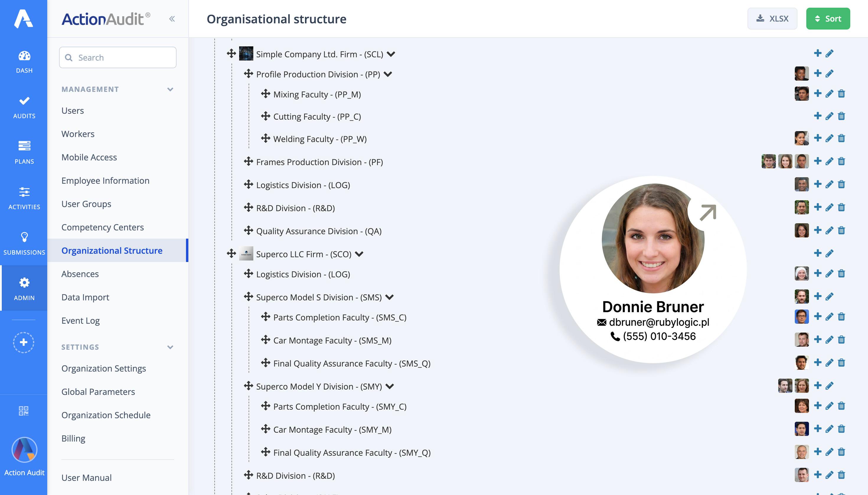This screenshot has width=868, height=495.
Task: Open the Billing page
Action: click(74, 439)
